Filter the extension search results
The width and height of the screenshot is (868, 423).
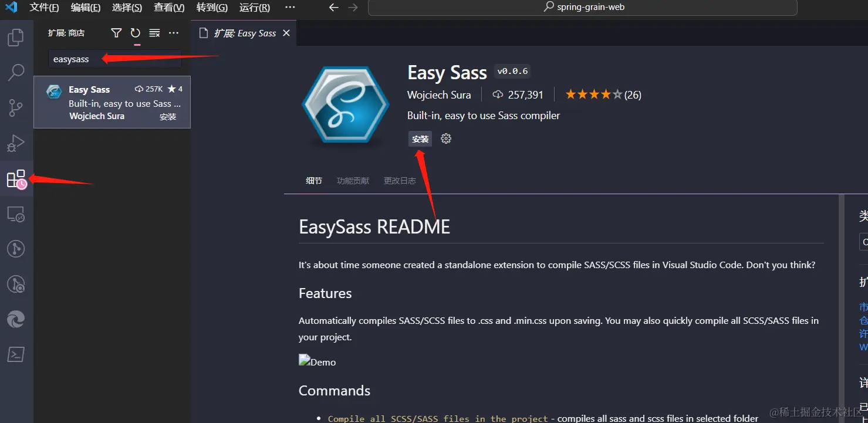pyautogui.click(x=116, y=33)
